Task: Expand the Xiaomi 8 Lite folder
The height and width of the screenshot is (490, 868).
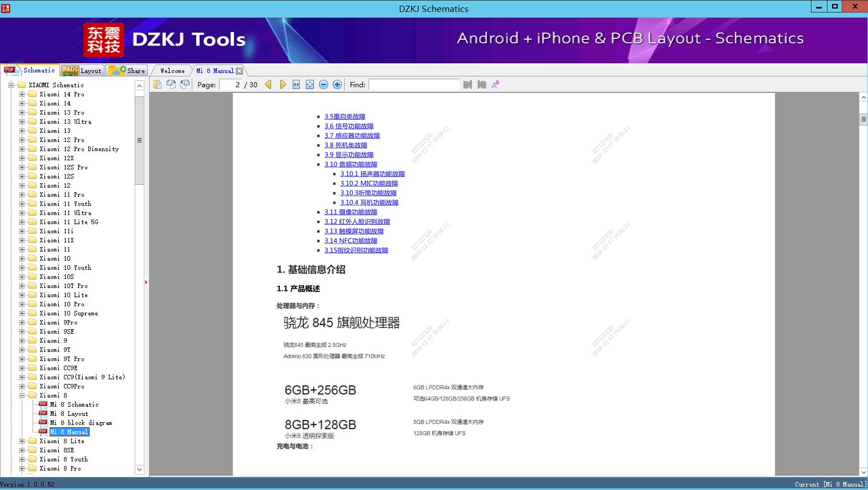Action: pos(22,441)
